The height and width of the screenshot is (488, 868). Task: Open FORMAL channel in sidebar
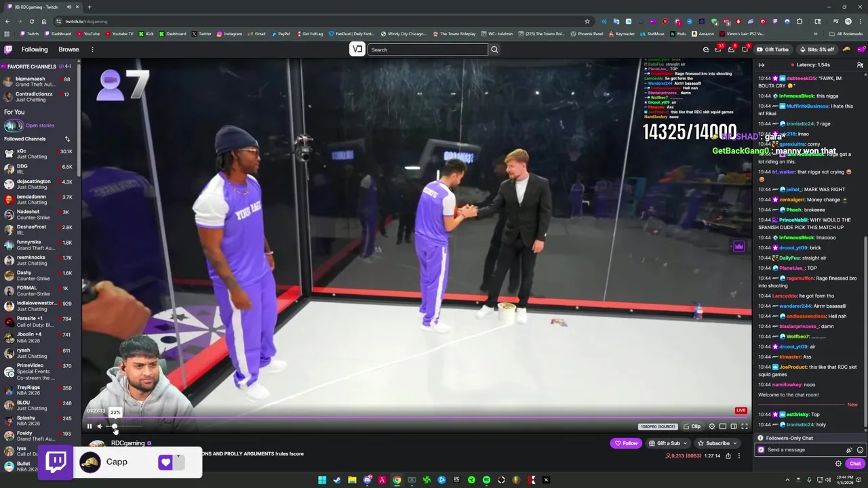click(40, 291)
